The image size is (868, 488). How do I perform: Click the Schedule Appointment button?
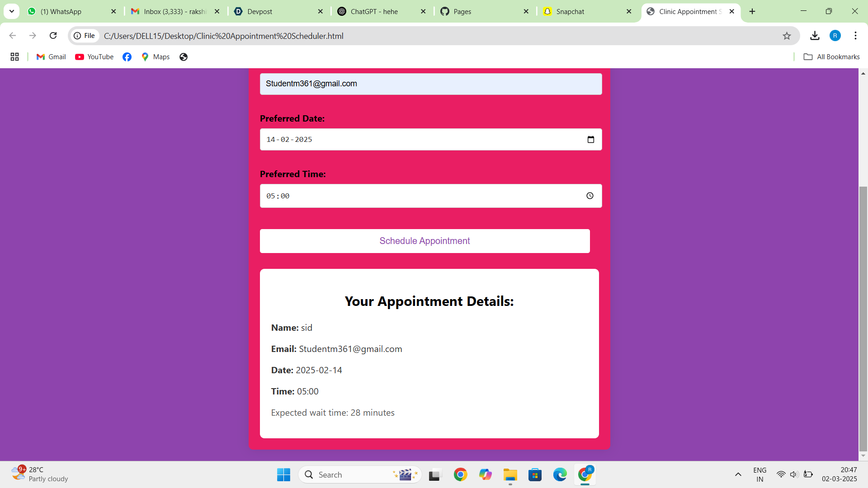425,241
